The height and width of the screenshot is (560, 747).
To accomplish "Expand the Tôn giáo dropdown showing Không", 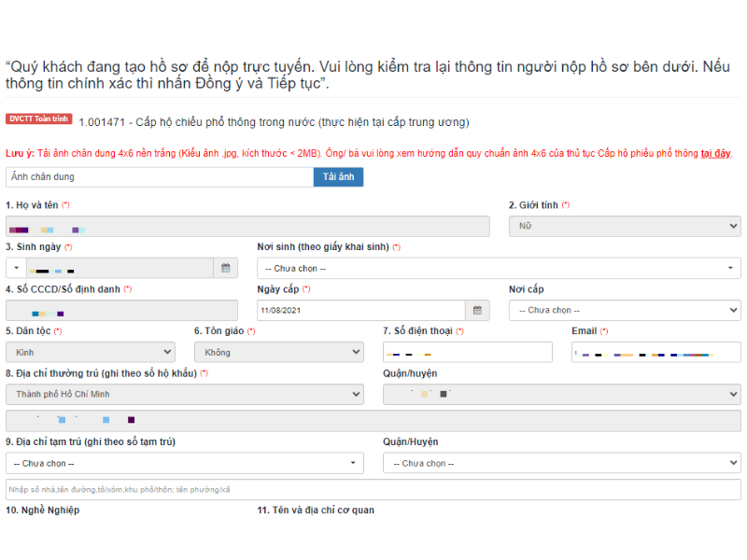I will tap(278, 353).
